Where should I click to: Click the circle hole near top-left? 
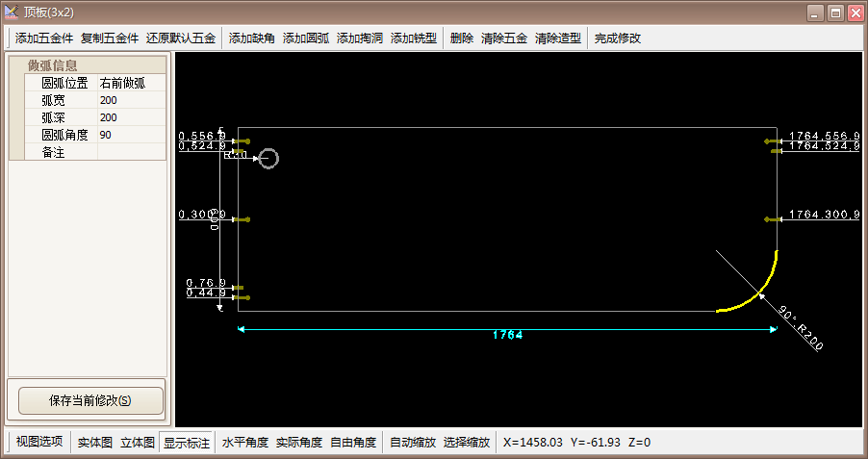point(268,159)
